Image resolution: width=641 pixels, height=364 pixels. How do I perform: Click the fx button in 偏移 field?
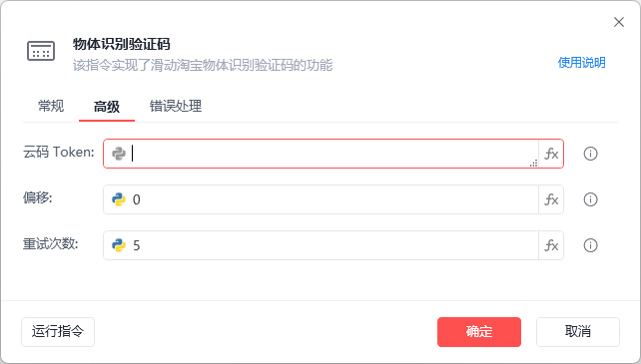[551, 199]
